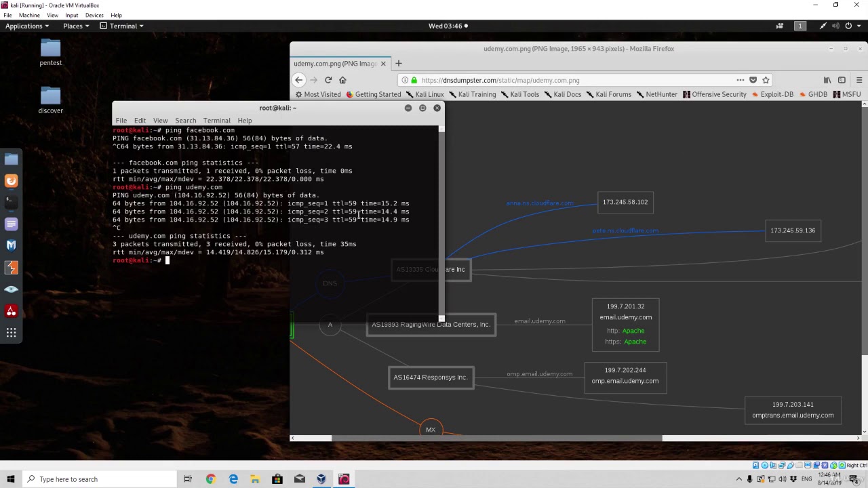The height and width of the screenshot is (488, 868).
Task: Open VirtualBox Machine menu
Action: pyautogui.click(x=29, y=15)
